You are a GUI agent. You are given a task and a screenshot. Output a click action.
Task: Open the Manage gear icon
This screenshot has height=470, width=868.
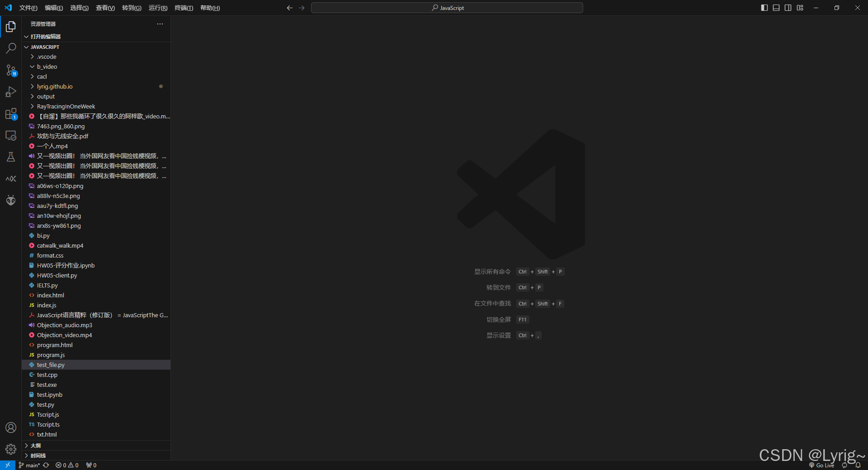(x=11, y=449)
